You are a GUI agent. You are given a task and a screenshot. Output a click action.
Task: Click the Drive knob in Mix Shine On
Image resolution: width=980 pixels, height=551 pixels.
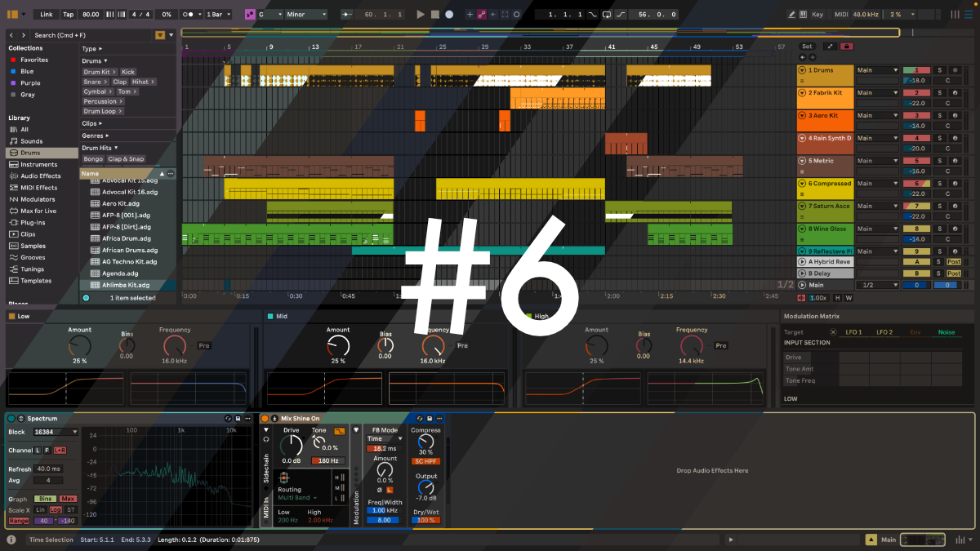click(x=292, y=445)
